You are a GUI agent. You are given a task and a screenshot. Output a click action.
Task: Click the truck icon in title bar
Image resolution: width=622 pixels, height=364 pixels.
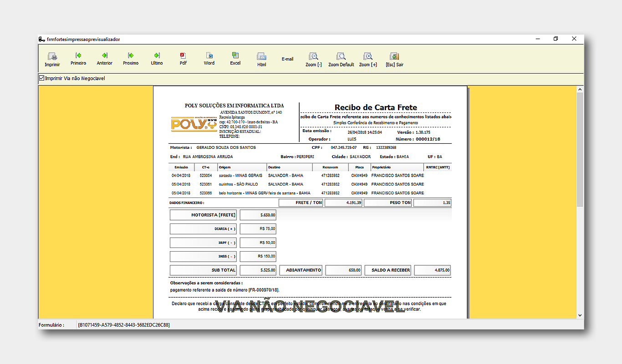[x=42, y=39]
